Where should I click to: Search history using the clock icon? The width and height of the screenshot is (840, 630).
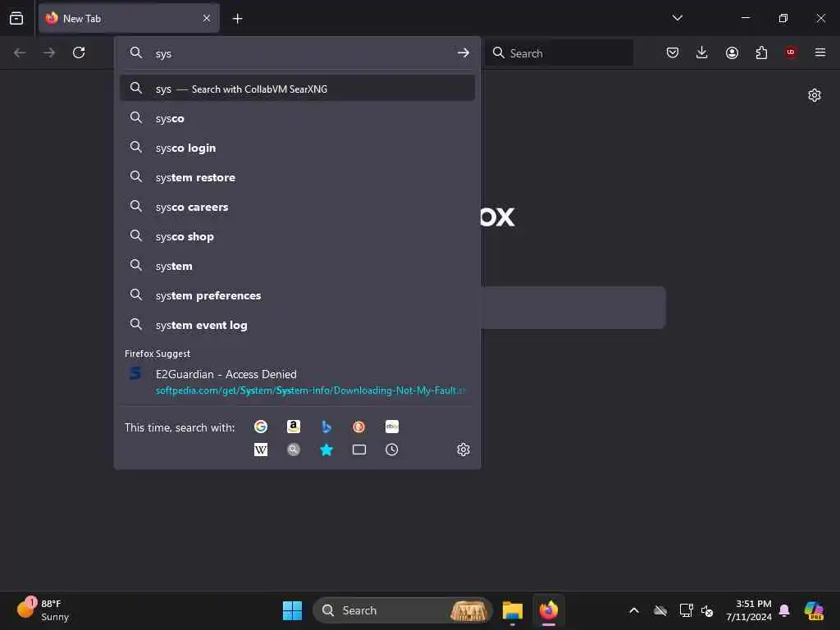(391, 450)
